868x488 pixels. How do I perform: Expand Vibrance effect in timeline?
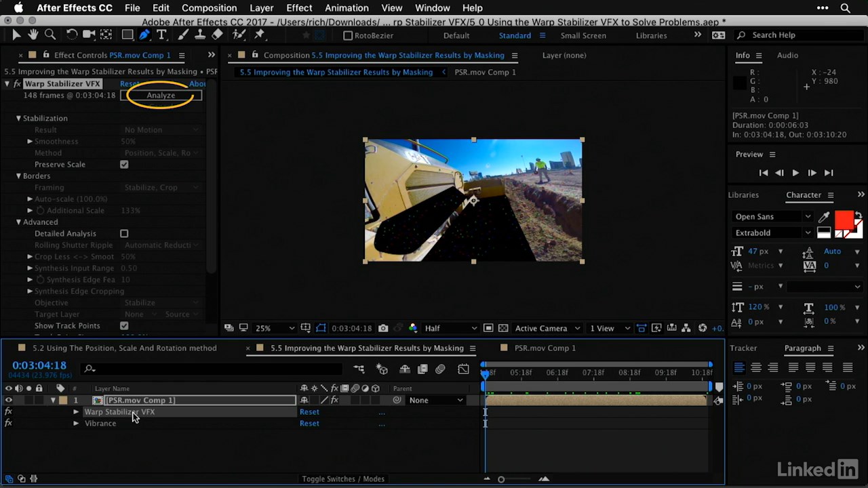(x=76, y=423)
